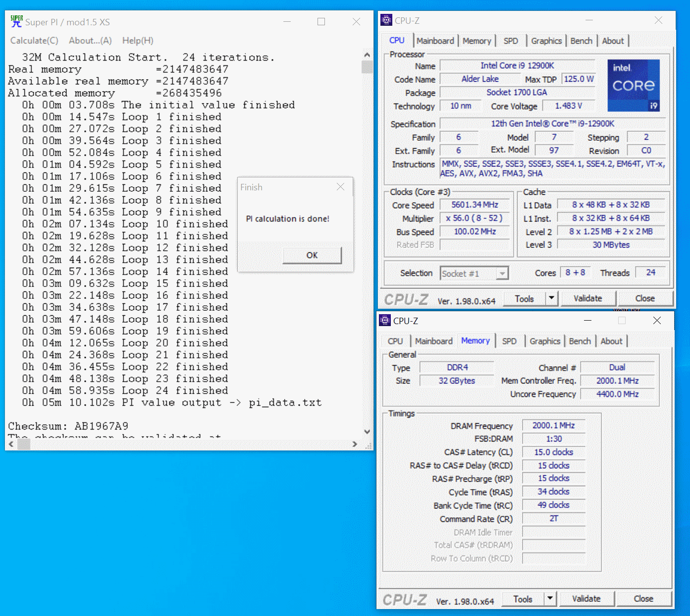Minimize the lower CPU-Z Memory window

coord(587,321)
